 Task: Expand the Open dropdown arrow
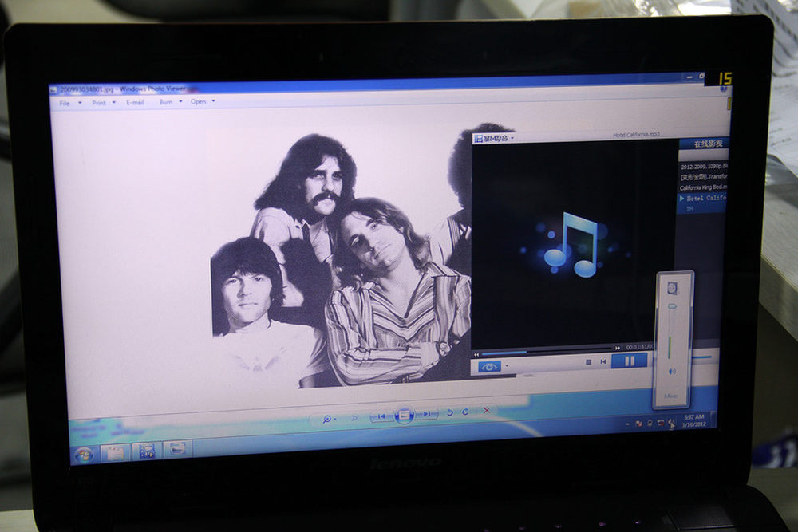click(213, 100)
